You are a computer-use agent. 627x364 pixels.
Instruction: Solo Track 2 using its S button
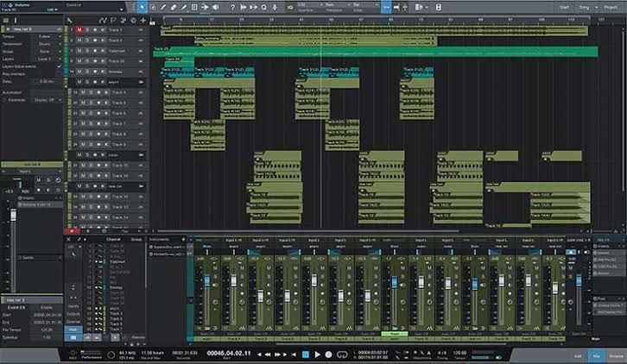87,41
